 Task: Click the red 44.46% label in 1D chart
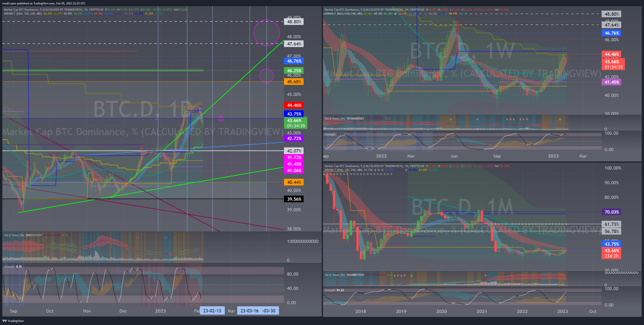click(x=294, y=105)
